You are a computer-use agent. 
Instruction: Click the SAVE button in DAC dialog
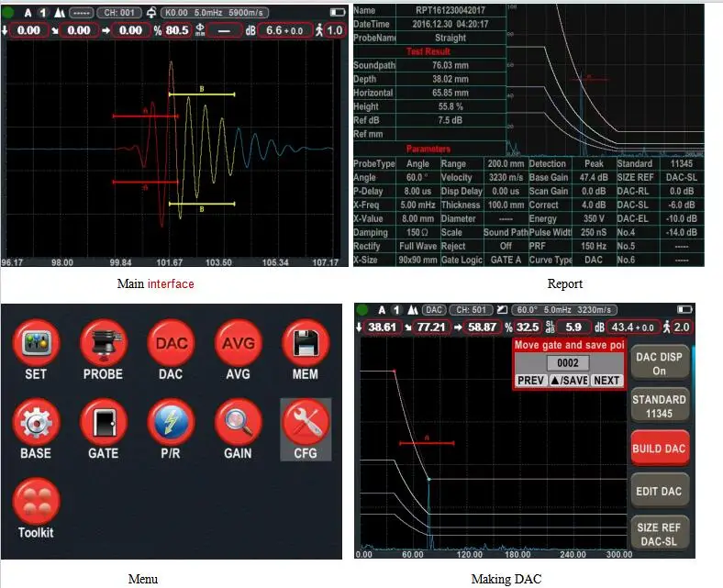568,380
